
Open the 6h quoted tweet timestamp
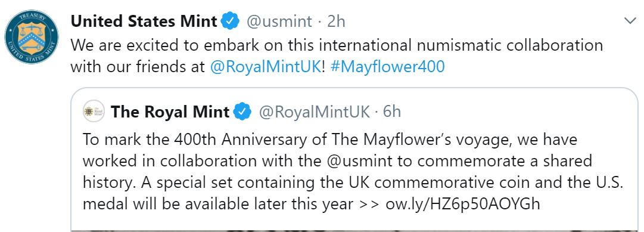point(392,112)
